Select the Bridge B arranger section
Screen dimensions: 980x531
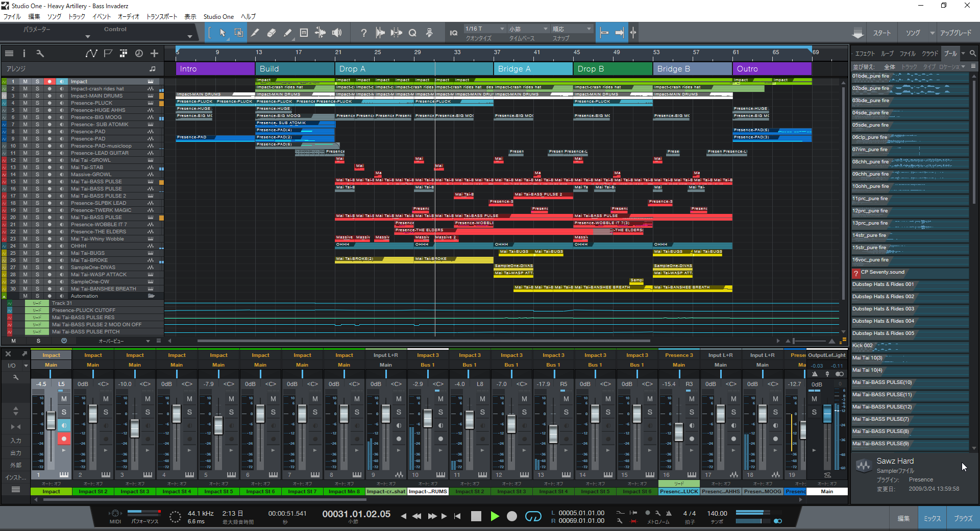[693, 68]
